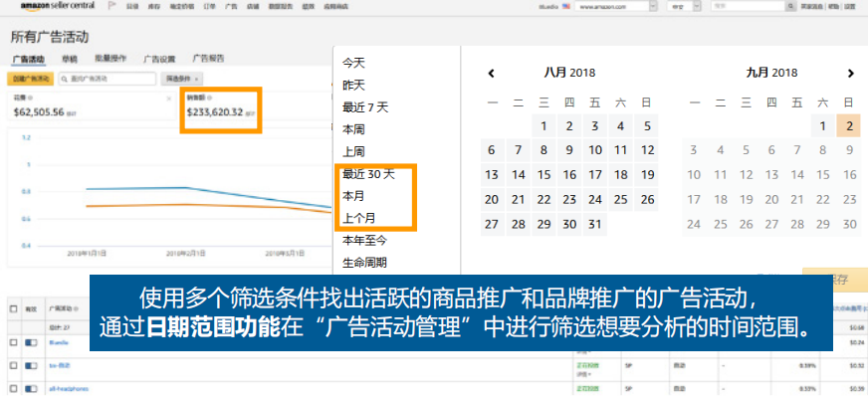Tick the checkbox for tw-自动 campaign

tap(13, 366)
